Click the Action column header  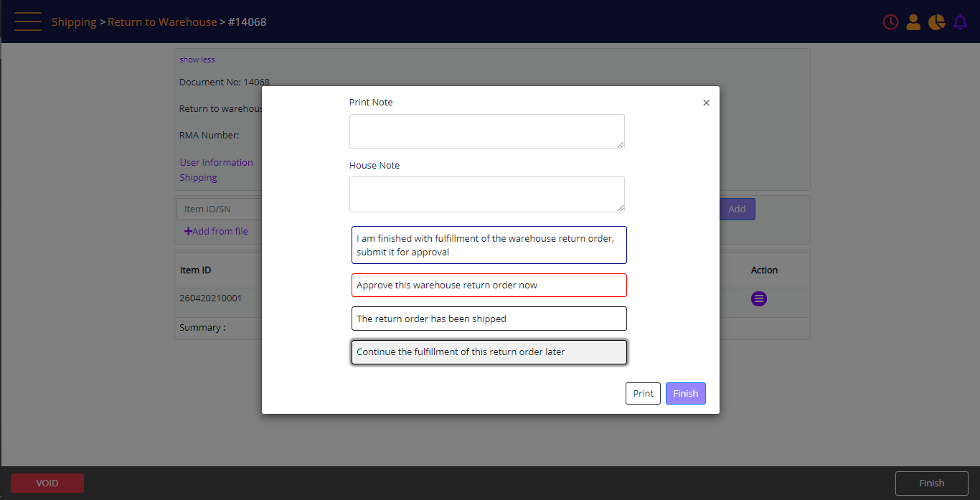764,270
